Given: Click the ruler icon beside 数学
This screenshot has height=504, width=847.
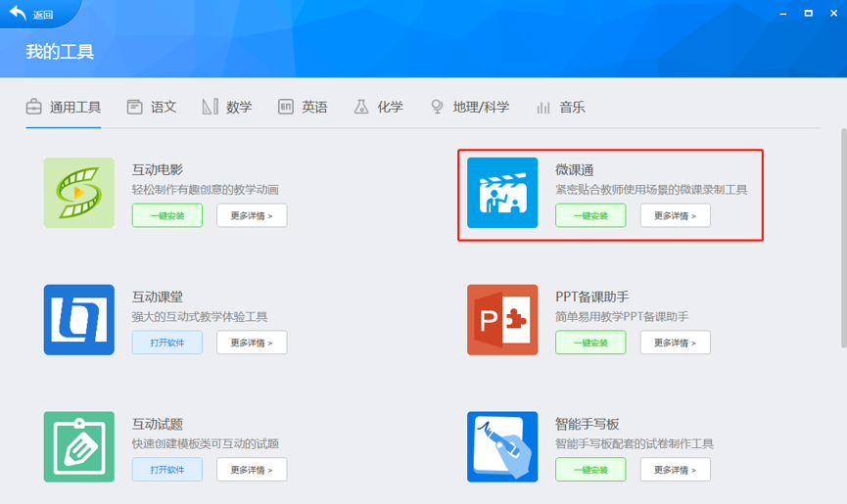Looking at the screenshot, I should click(211, 107).
